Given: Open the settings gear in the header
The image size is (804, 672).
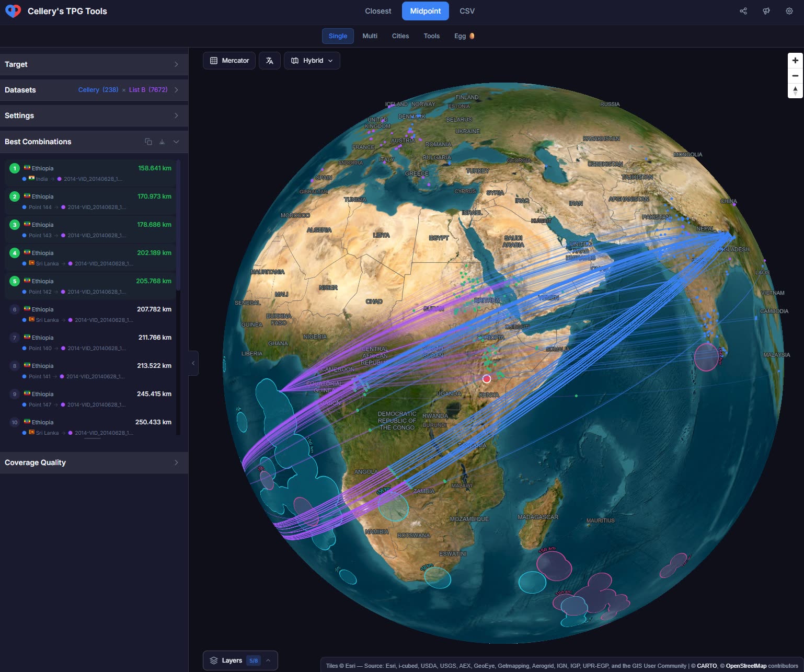Looking at the screenshot, I should 789,10.
